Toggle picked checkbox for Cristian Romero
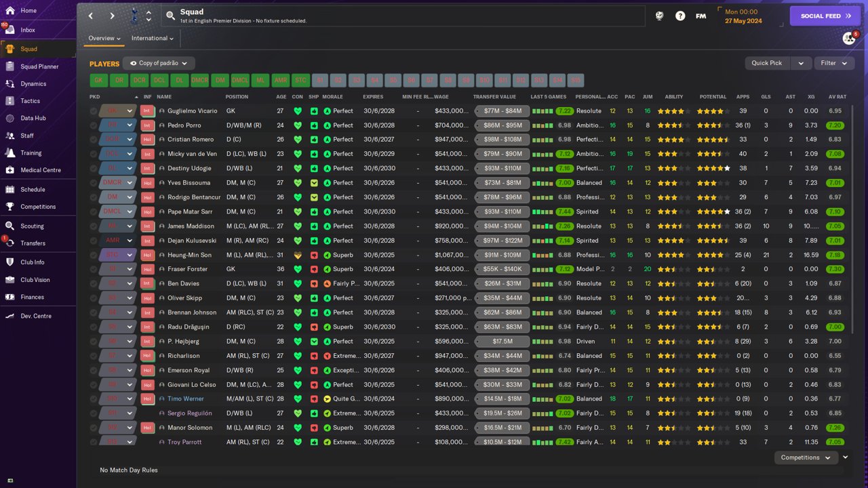 tap(94, 140)
